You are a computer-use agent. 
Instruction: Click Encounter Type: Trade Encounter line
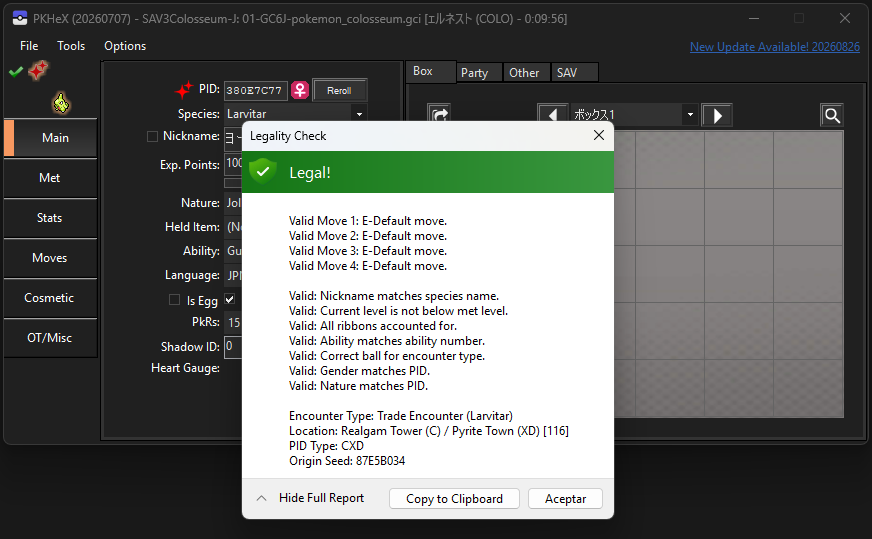400,416
